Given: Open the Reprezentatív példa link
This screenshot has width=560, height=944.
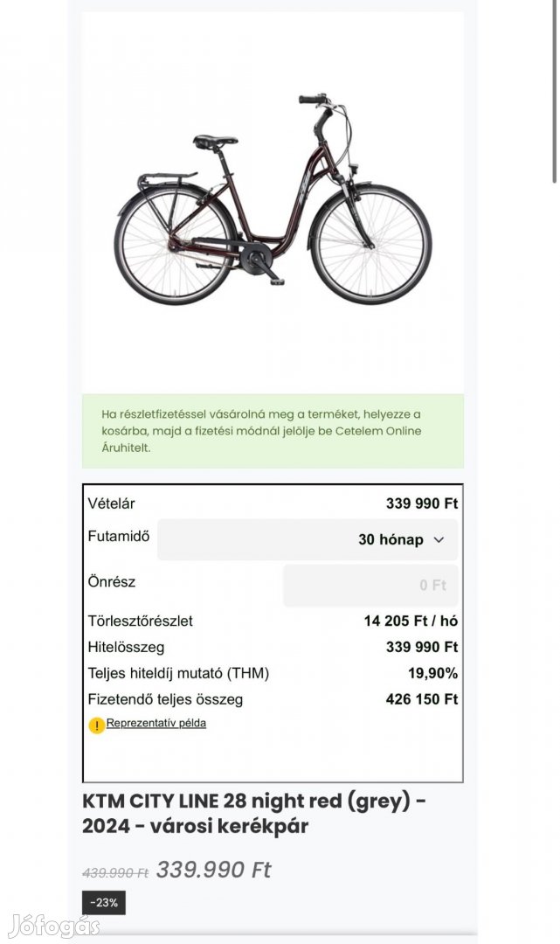Looking at the screenshot, I should pos(156,723).
